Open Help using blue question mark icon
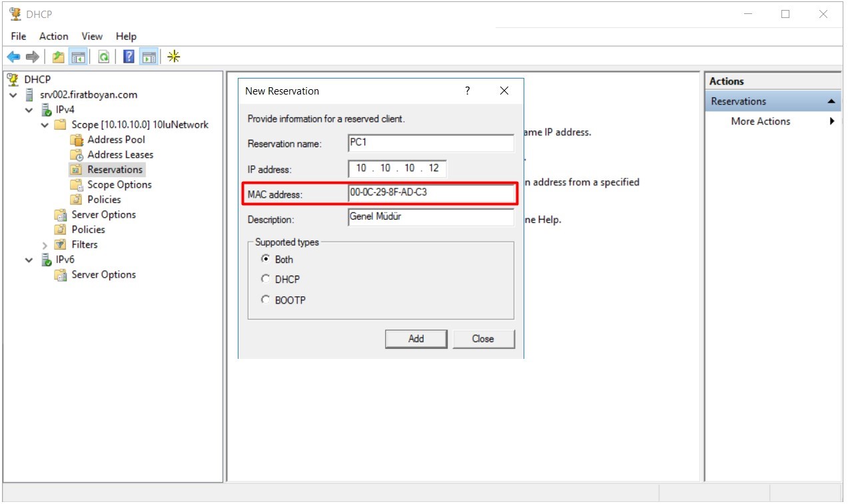 [129, 57]
